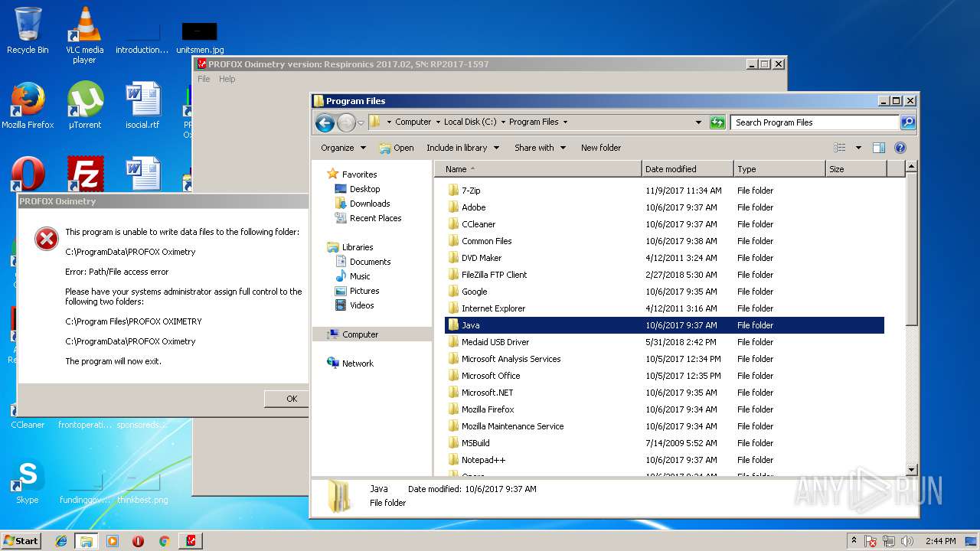Expand the views options dropdown arrow
Viewport: 980px width, 551px height.
pyautogui.click(x=858, y=148)
